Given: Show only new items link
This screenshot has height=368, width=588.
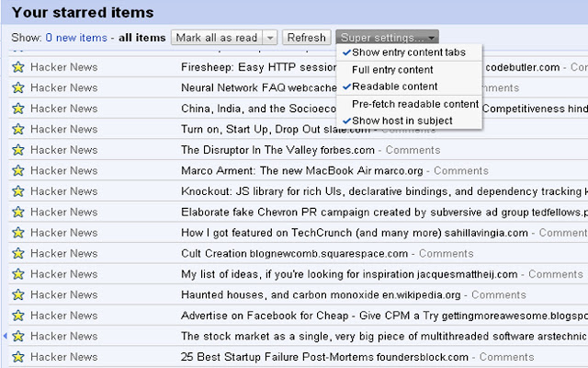Looking at the screenshot, I should (x=76, y=38).
